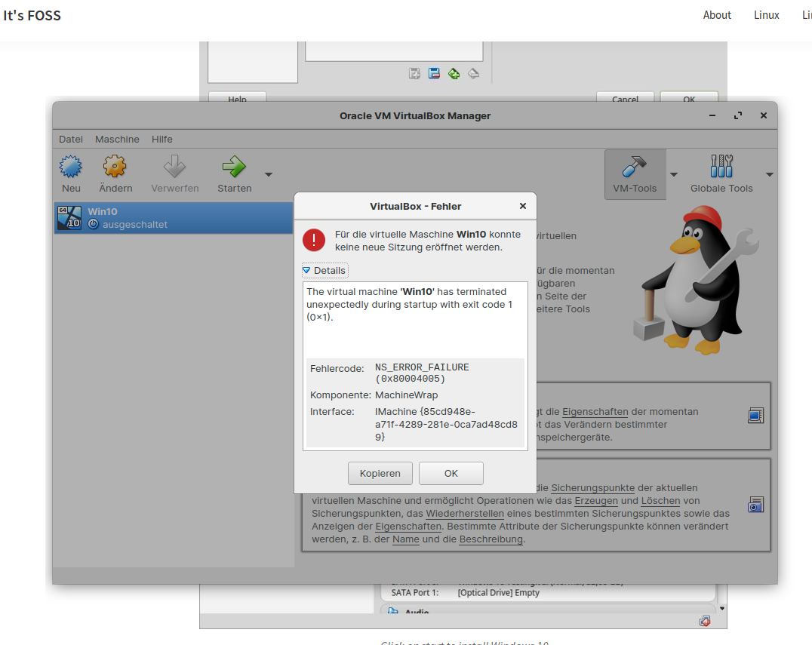
Task: Click the Verwerfen discard arrow icon
Action: point(175,167)
